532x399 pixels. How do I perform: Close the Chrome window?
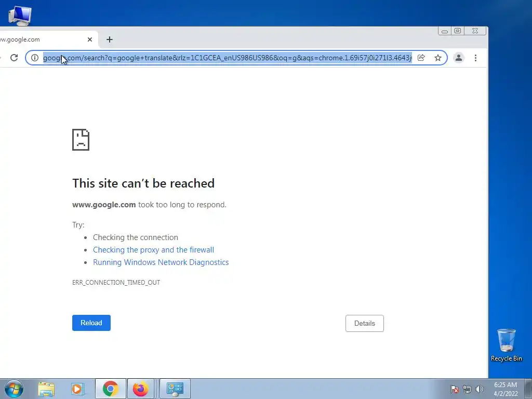click(x=475, y=31)
